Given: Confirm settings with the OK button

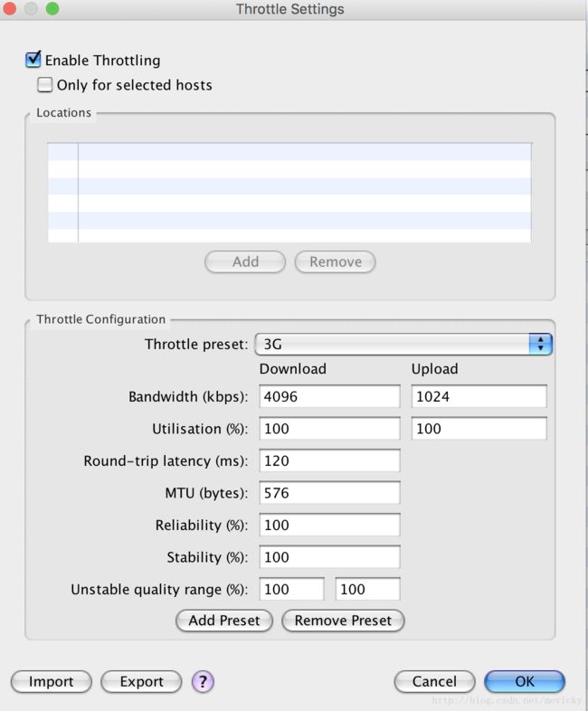Looking at the screenshot, I should (525, 681).
